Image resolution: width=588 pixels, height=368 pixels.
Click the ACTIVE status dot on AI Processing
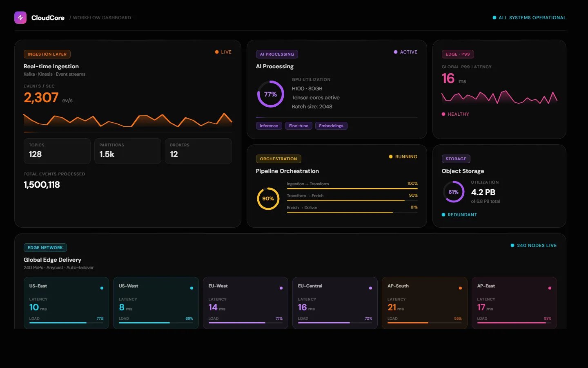tap(395, 52)
